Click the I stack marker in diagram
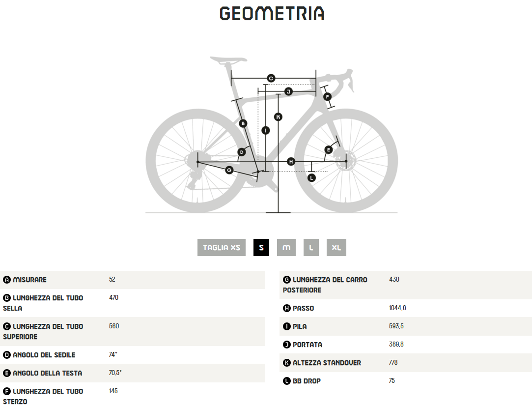This screenshot has width=532, height=405. click(266, 130)
